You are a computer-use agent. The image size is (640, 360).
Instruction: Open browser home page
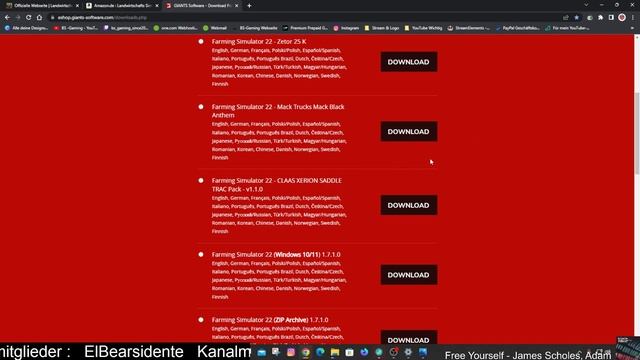[39, 18]
